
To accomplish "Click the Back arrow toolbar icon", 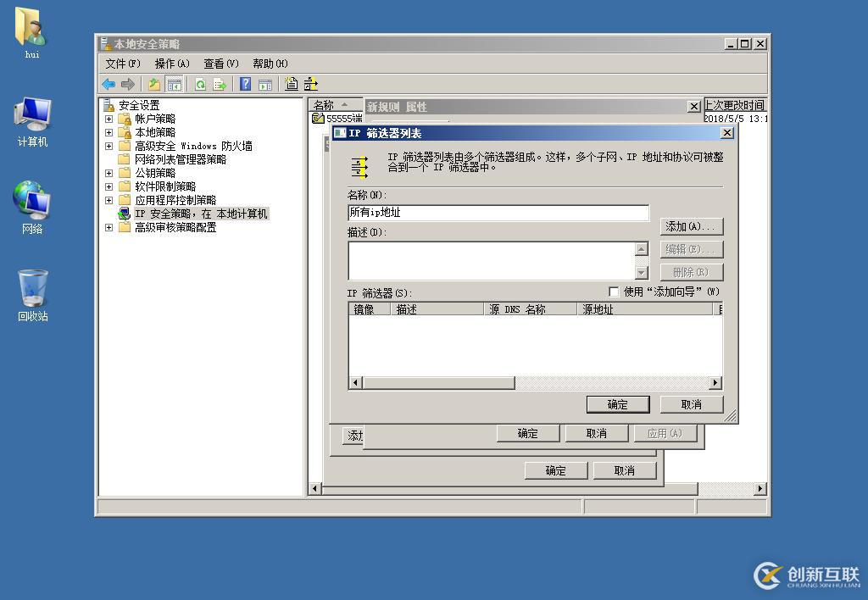I will click(x=108, y=84).
